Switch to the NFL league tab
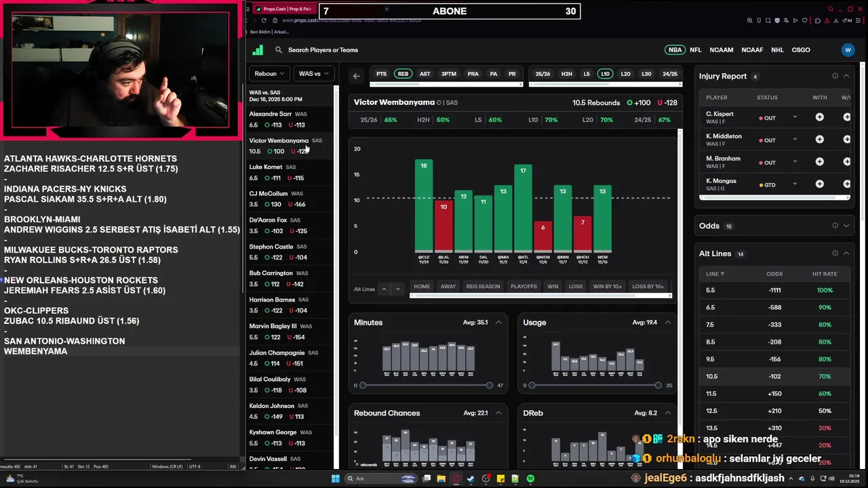 click(x=696, y=49)
